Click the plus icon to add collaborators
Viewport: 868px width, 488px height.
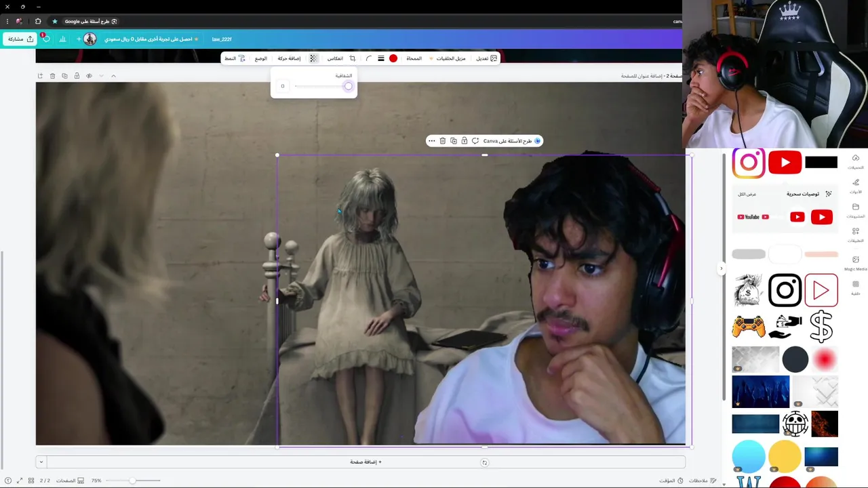tap(79, 39)
